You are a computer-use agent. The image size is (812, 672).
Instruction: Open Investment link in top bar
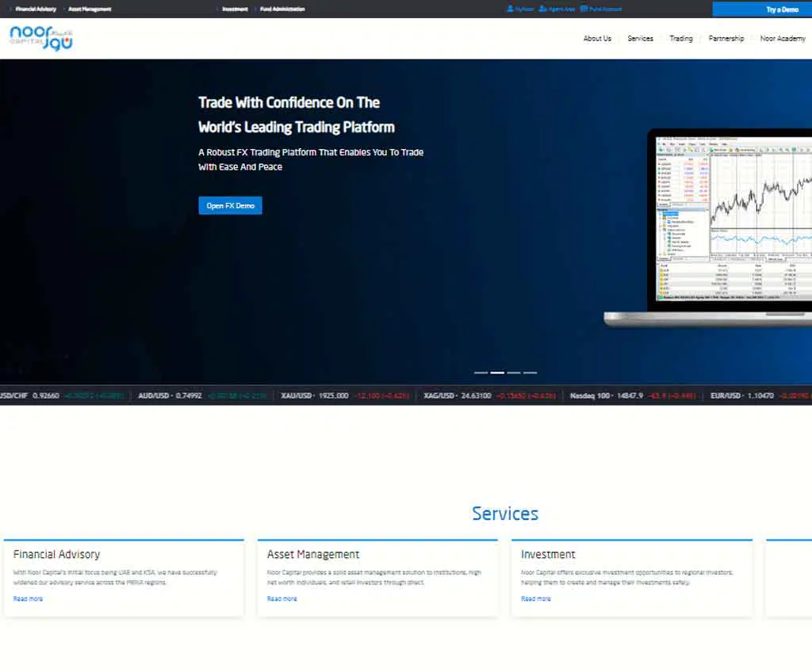point(235,9)
